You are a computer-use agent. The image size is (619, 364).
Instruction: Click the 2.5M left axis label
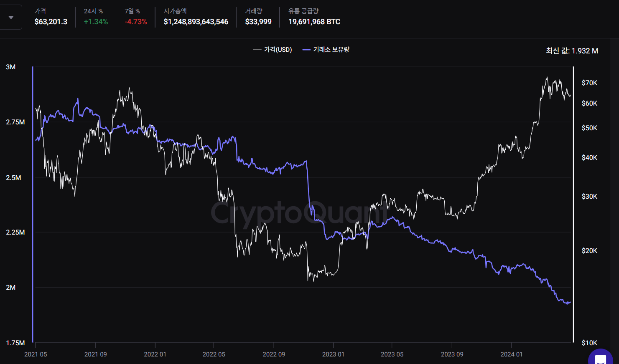(x=13, y=178)
